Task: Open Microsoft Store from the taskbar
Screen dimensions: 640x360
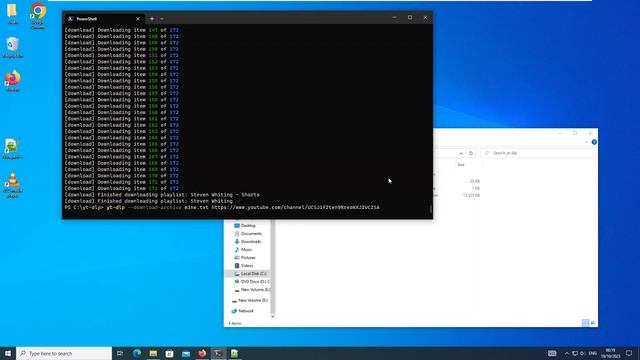Action: coord(169,353)
